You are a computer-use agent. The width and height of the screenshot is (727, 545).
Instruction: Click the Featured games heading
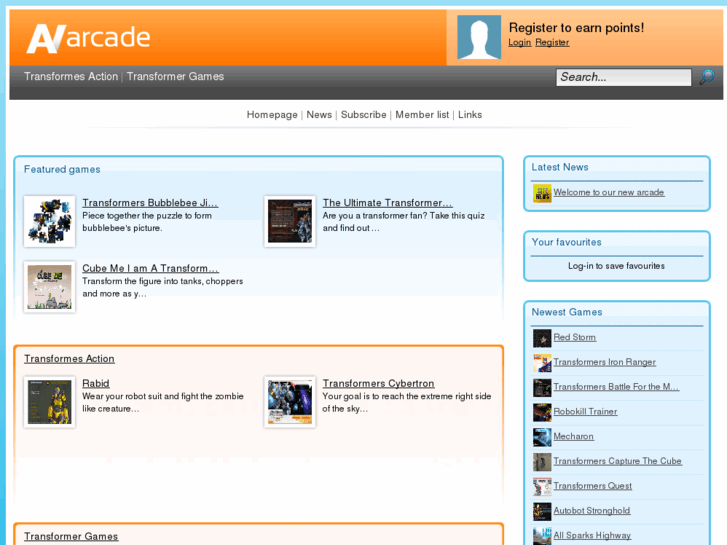point(62,169)
